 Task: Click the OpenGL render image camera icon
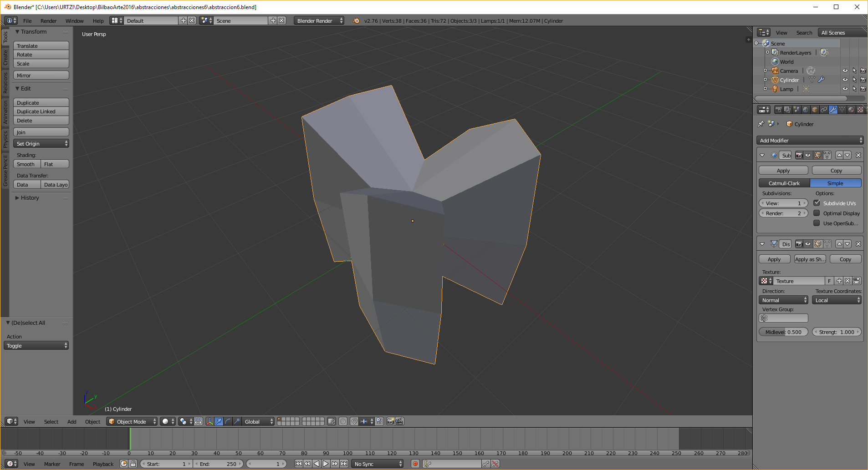(390, 422)
